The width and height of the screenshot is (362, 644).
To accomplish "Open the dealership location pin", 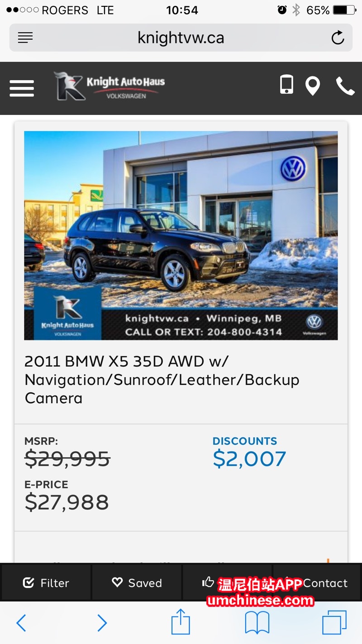I will pos(313,86).
